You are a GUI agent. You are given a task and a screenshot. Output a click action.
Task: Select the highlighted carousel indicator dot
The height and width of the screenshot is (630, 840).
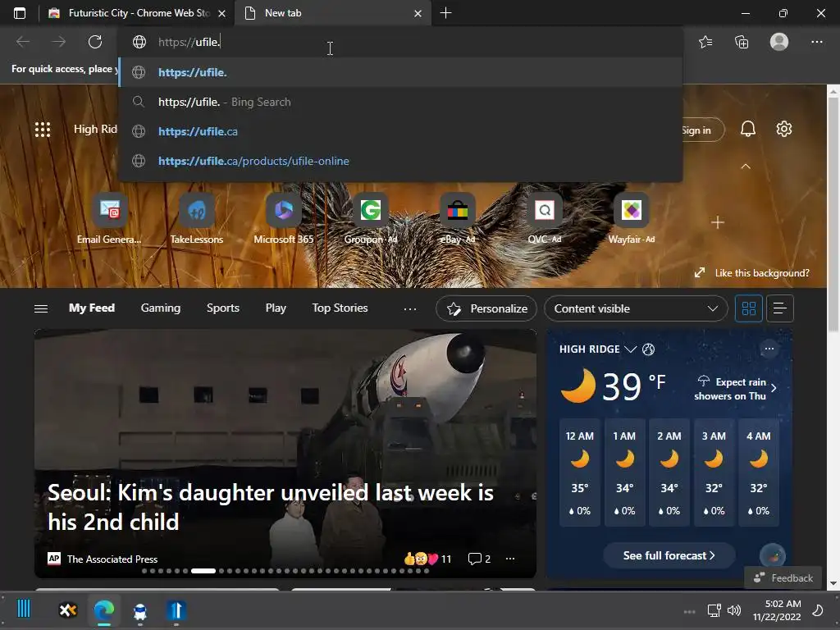coord(203,571)
